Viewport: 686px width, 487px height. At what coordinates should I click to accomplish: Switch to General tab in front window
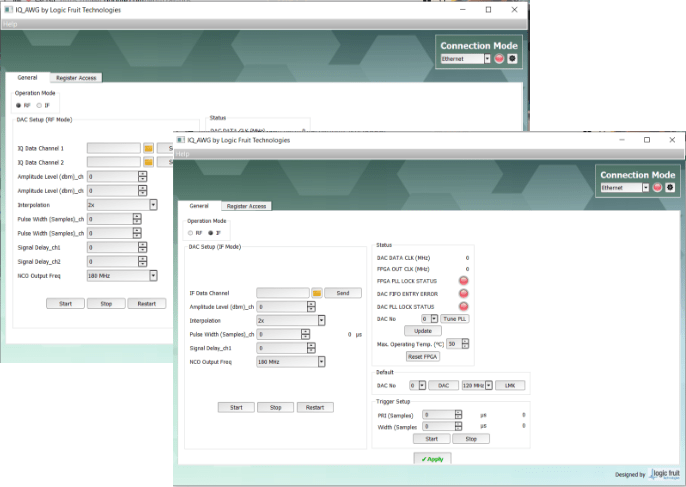[199, 206]
